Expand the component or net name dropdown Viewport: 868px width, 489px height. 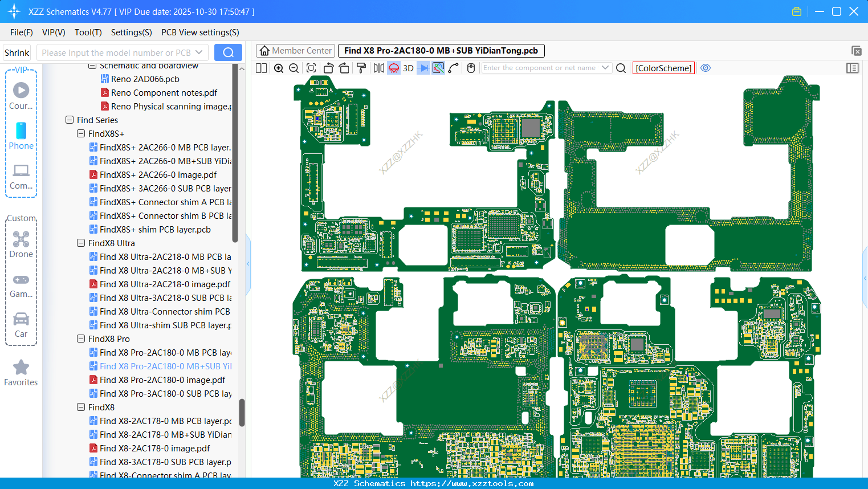[605, 68]
